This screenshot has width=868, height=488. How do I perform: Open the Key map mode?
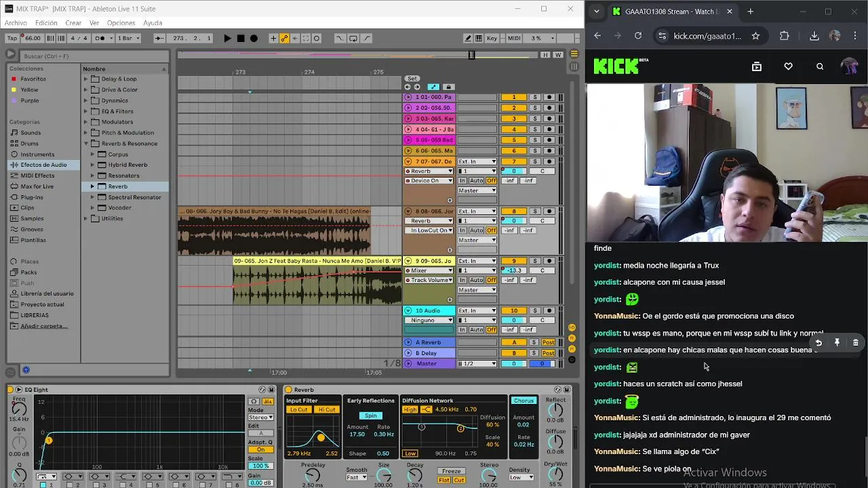click(x=492, y=39)
